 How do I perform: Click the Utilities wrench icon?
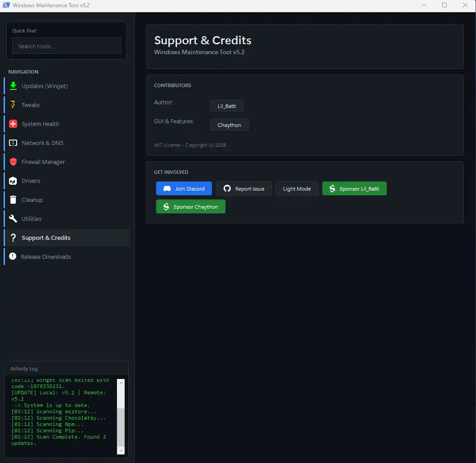(13, 219)
